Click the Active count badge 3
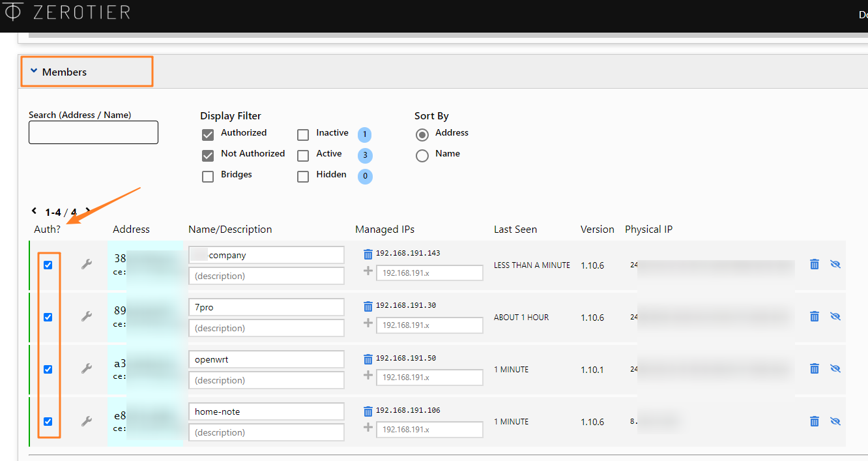Image resolution: width=868 pixels, height=461 pixels. pyautogui.click(x=365, y=156)
